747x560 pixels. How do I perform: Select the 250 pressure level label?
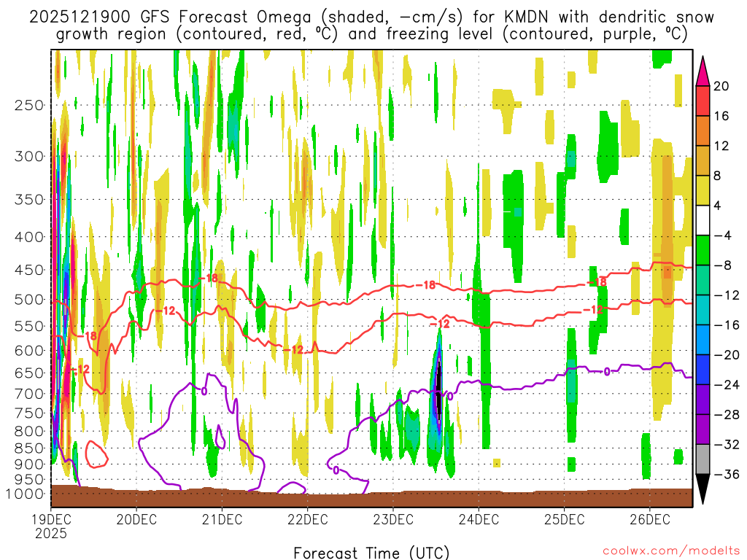(x=29, y=105)
